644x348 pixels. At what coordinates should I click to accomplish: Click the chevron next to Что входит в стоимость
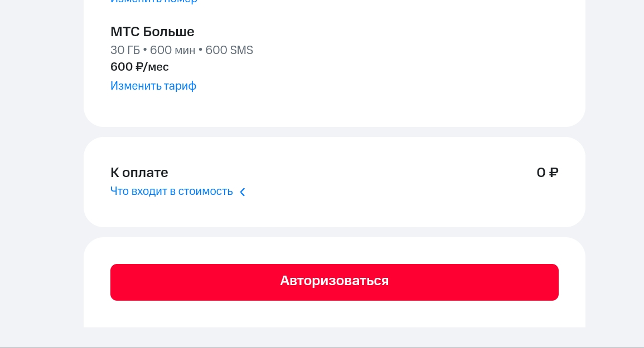tap(243, 192)
